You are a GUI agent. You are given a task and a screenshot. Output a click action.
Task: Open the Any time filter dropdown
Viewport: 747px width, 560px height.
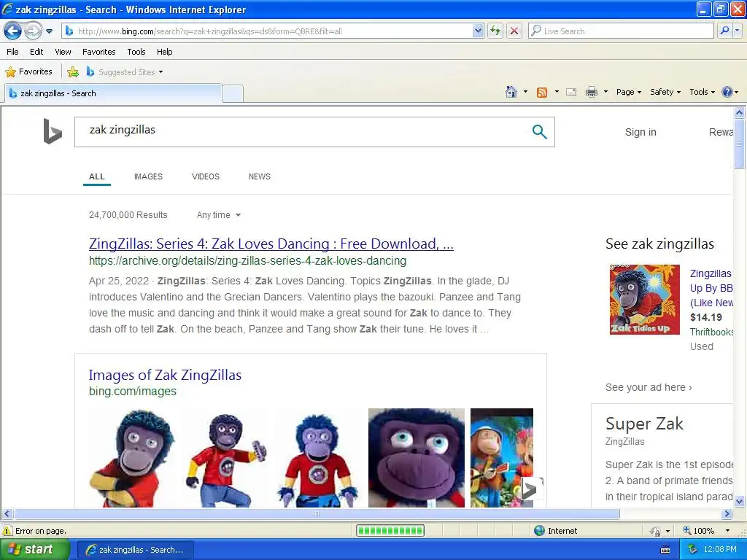[219, 215]
